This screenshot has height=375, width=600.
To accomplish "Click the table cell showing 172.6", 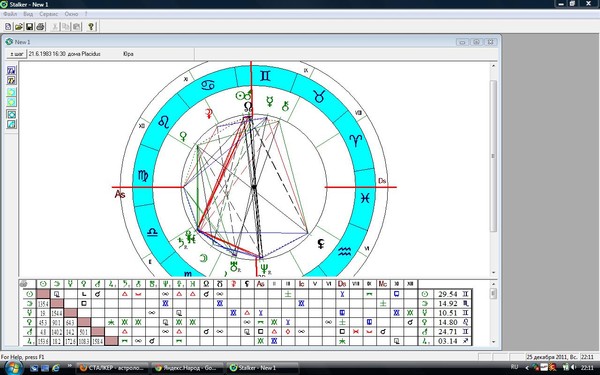I will [x=71, y=341].
